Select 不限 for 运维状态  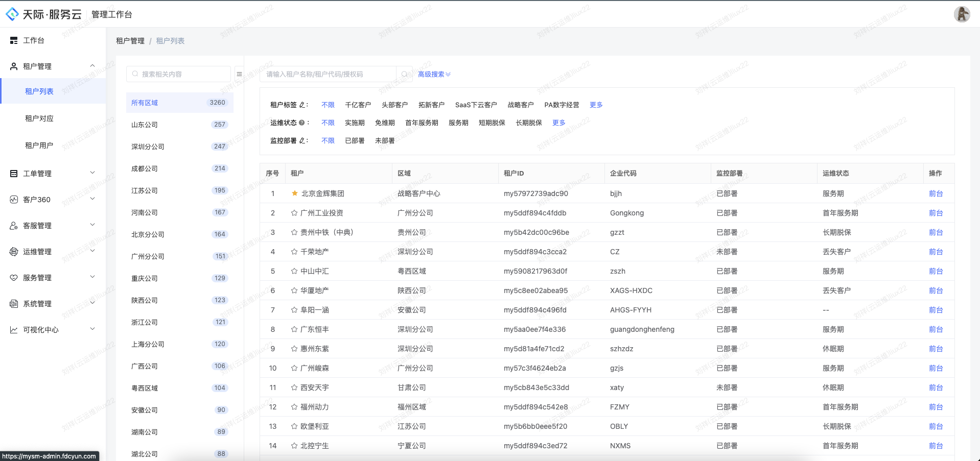click(x=328, y=123)
